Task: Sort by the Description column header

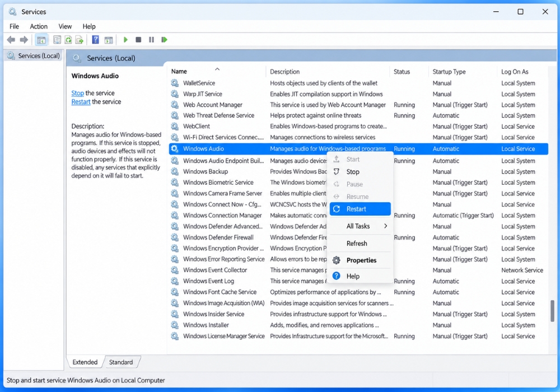Action: (x=328, y=72)
